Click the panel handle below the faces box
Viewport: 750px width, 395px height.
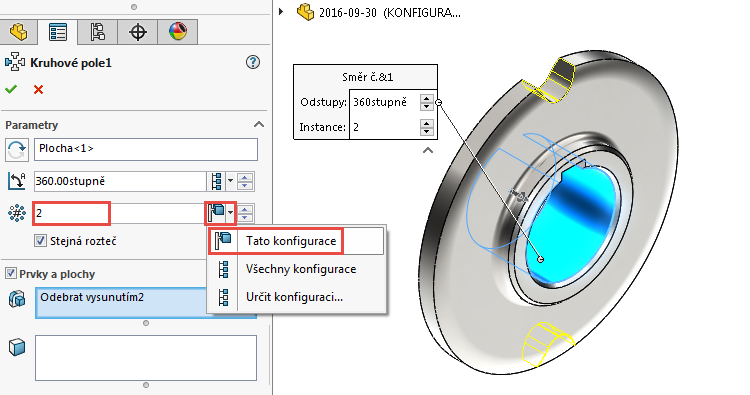[146, 385]
